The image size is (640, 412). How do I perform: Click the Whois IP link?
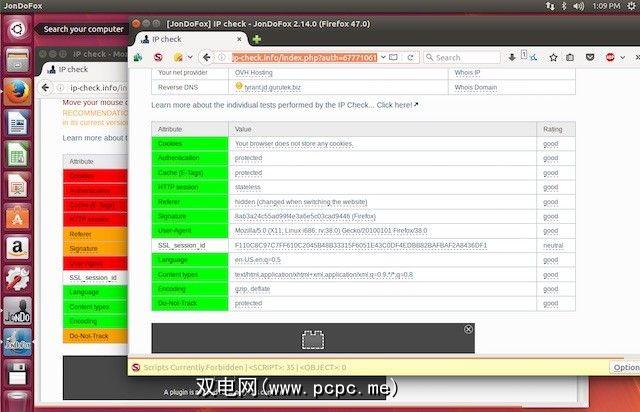(x=467, y=73)
